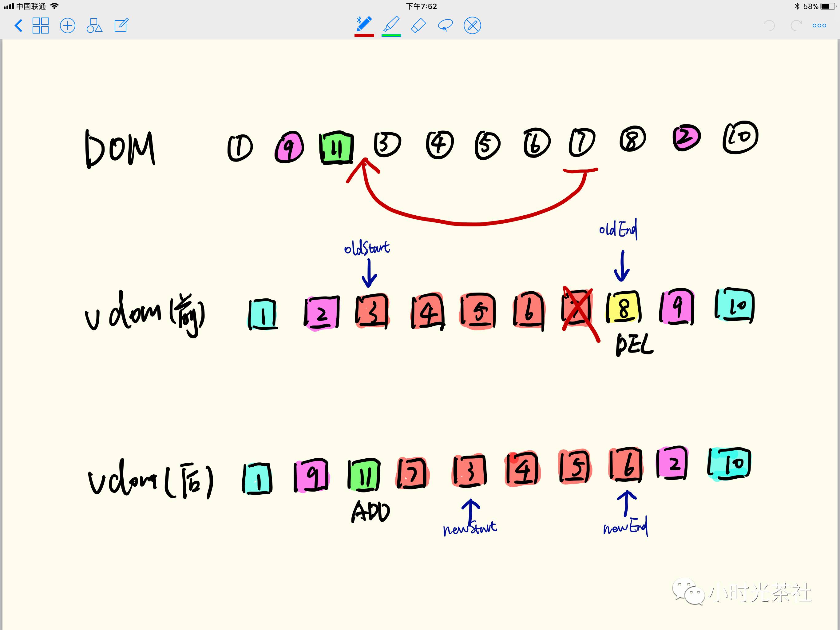Select the highlighter tool
Image resolution: width=840 pixels, height=630 pixels.
(391, 24)
